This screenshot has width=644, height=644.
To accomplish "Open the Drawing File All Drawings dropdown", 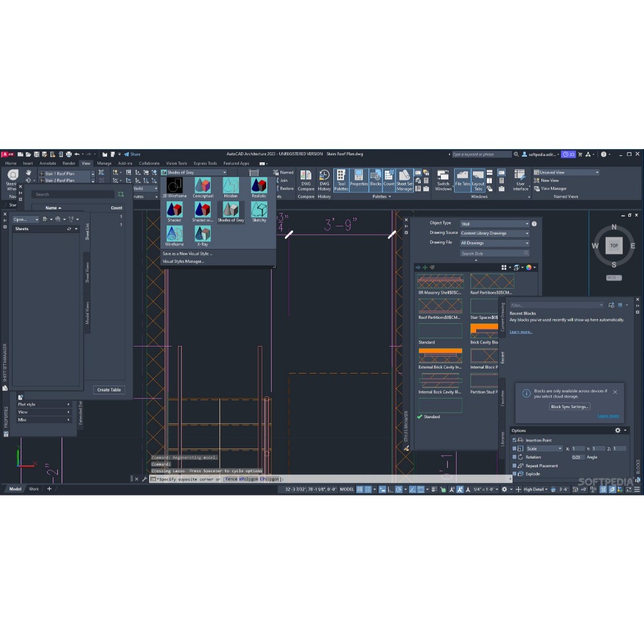I will tap(494, 243).
